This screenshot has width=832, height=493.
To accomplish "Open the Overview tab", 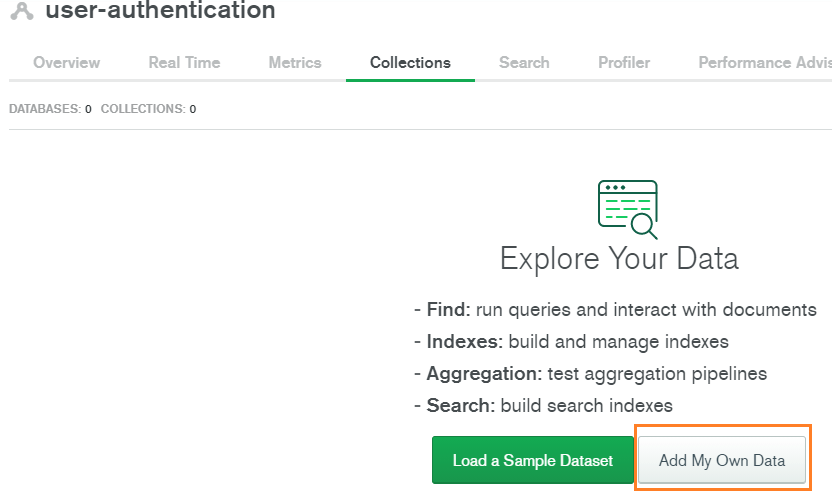I will tap(67, 62).
